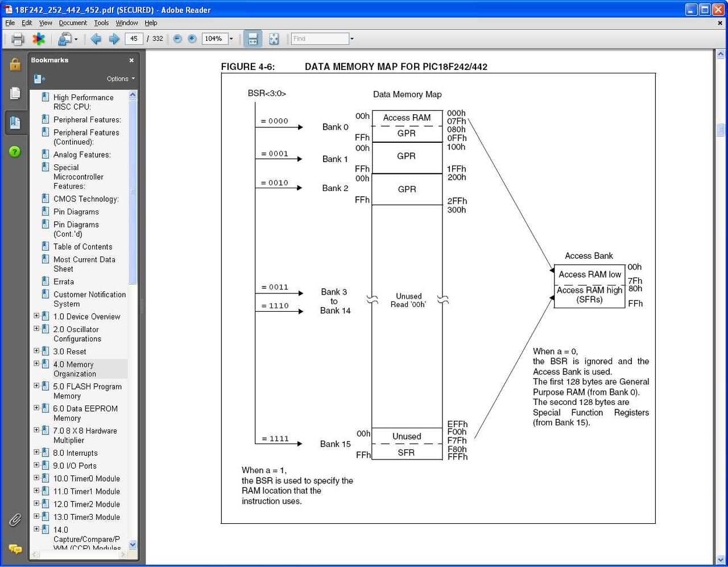Go to the previous page arrow
Viewport: 728px width, 567px height.
(x=96, y=39)
